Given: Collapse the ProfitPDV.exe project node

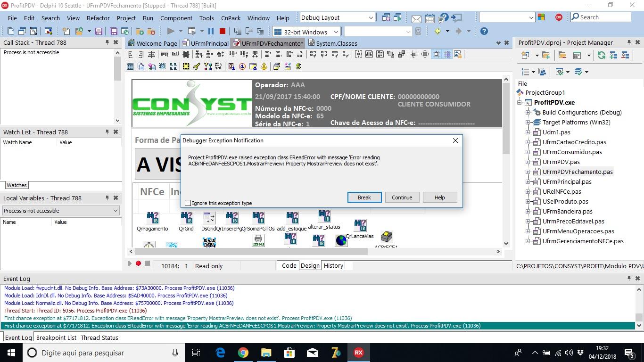Looking at the screenshot, I should [x=520, y=103].
